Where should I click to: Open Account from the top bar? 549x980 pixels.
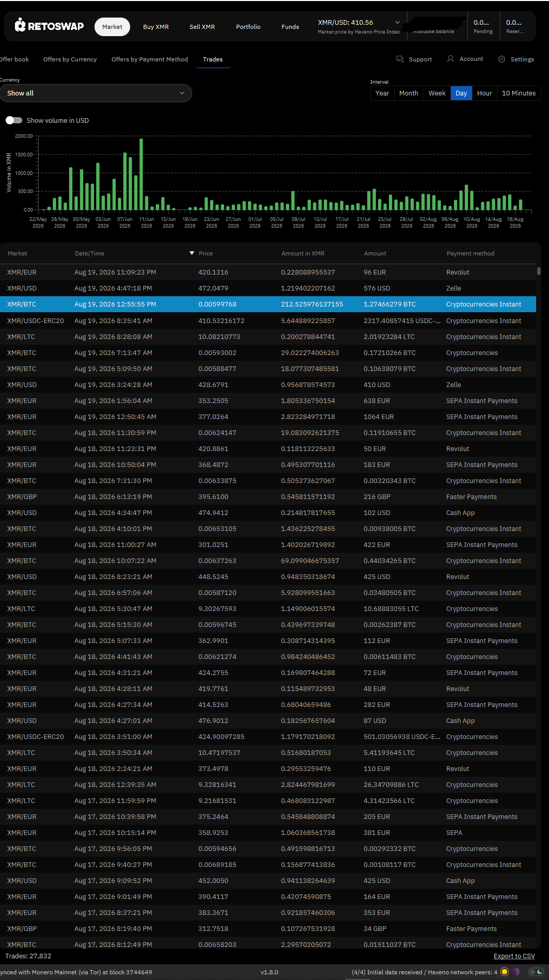pyautogui.click(x=465, y=59)
